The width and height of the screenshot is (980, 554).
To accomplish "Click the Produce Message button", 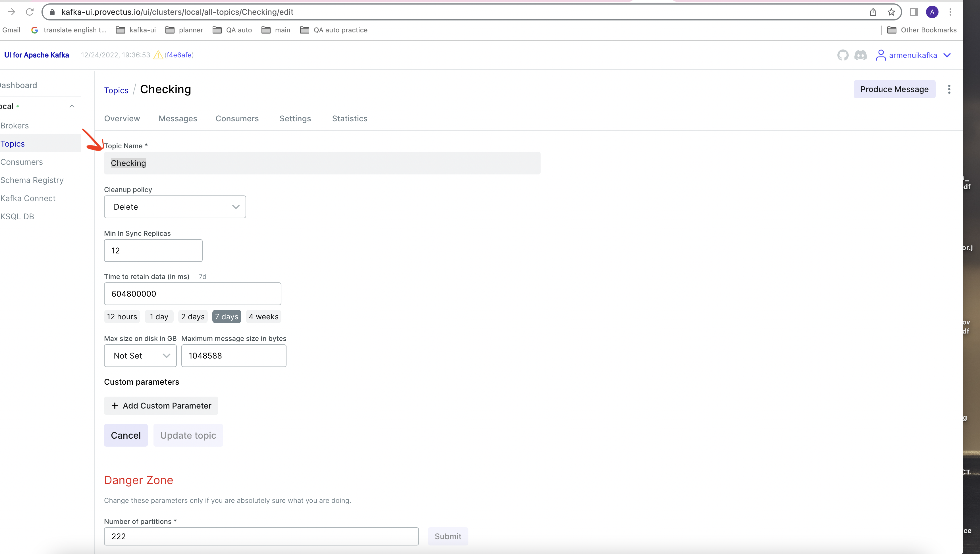I will pyautogui.click(x=894, y=89).
